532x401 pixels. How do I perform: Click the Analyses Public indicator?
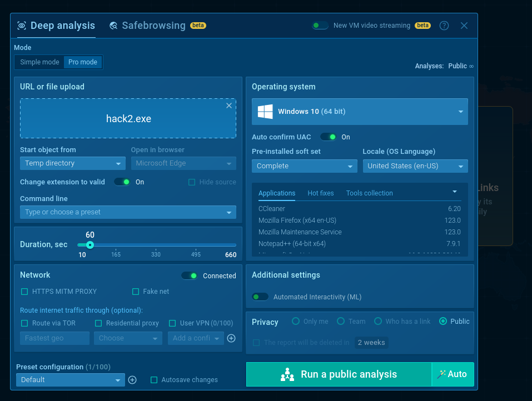(444, 66)
